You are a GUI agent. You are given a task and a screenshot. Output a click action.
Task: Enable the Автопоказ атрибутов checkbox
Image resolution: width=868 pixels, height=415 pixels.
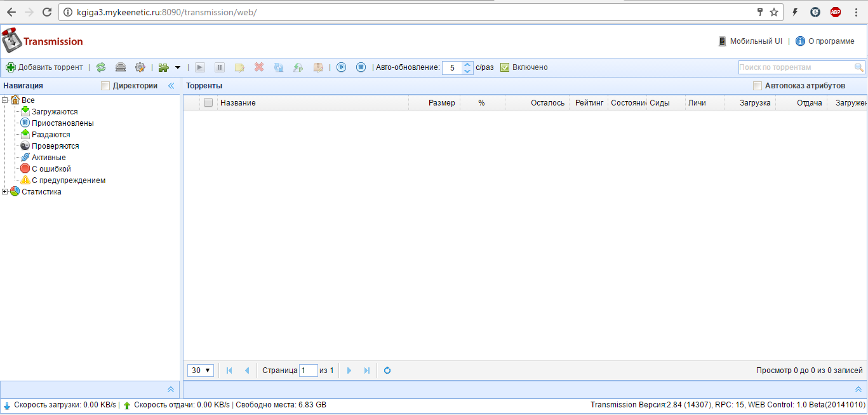point(757,86)
